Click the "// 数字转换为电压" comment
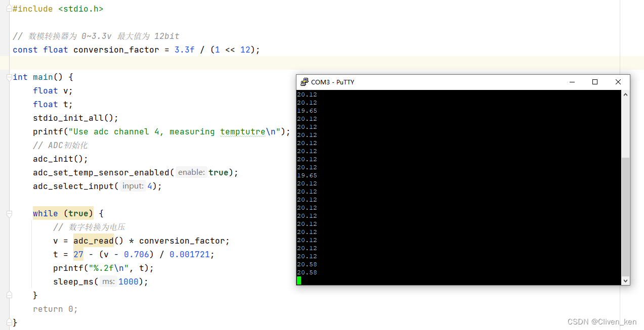This screenshot has height=330, width=644. tap(89, 227)
